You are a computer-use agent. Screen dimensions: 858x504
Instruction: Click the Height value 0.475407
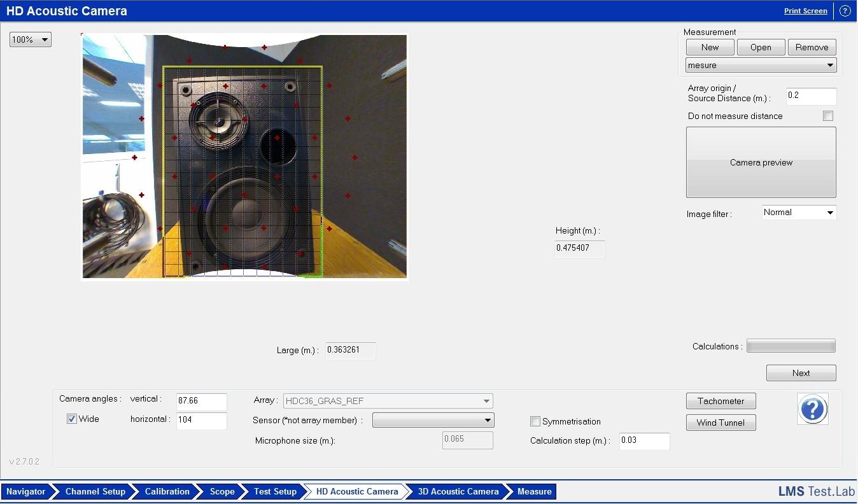click(x=579, y=249)
